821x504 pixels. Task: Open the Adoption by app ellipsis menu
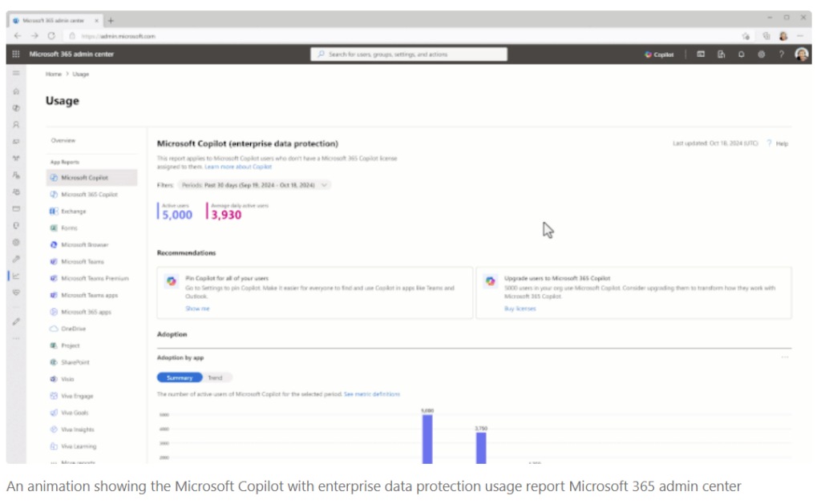coord(785,357)
